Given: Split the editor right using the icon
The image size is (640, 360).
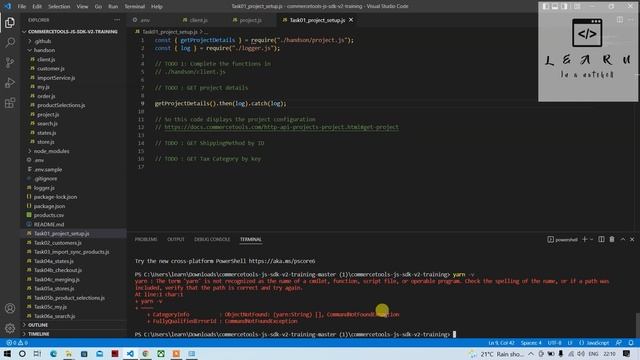Looking at the screenshot, I should point(620,20).
